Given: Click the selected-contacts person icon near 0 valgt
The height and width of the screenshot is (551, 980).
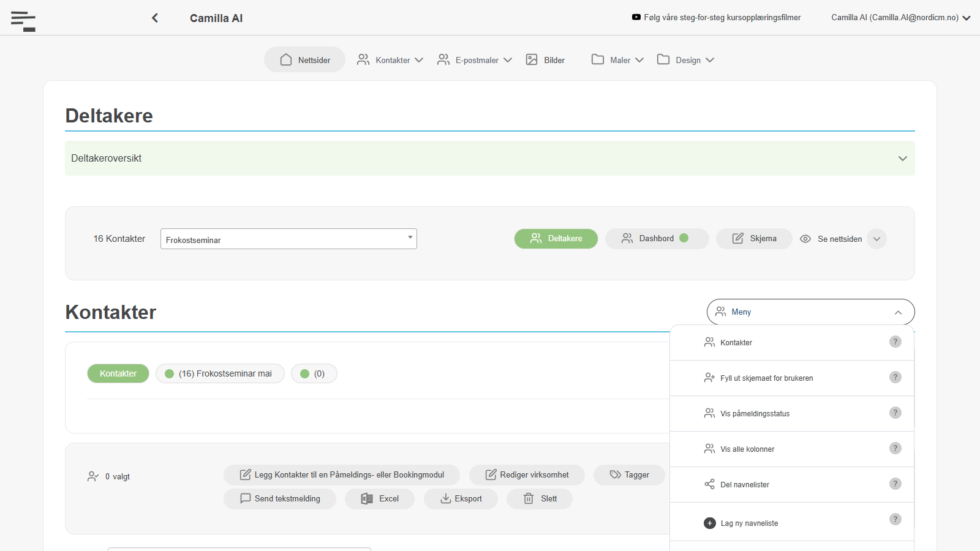Looking at the screenshot, I should click(x=93, y=476).
